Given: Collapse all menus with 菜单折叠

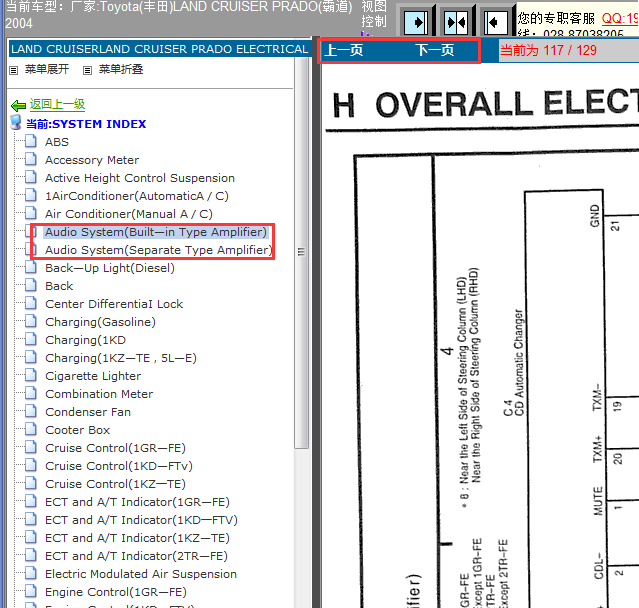Looking at the screenshot, I should (x=121, y=69).
